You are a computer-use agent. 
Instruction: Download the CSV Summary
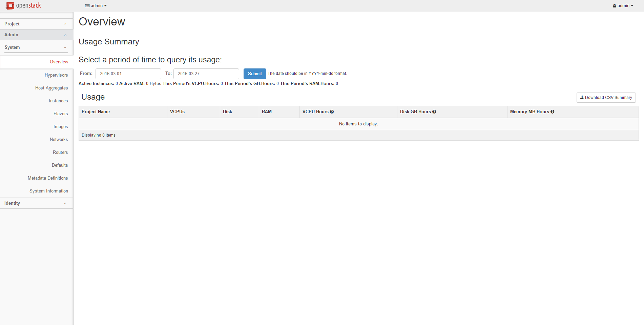(606, 98)
